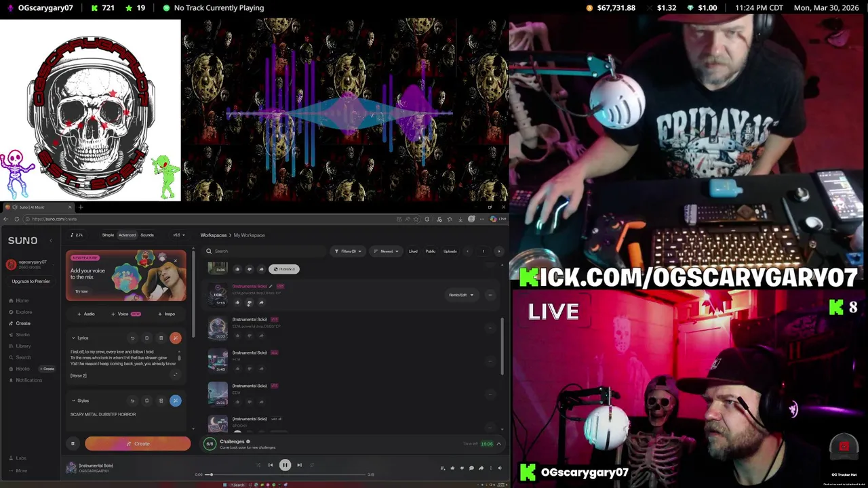Click the trash icon beside Create
This screenshot has height=488, width=868.
click(73, 444)
